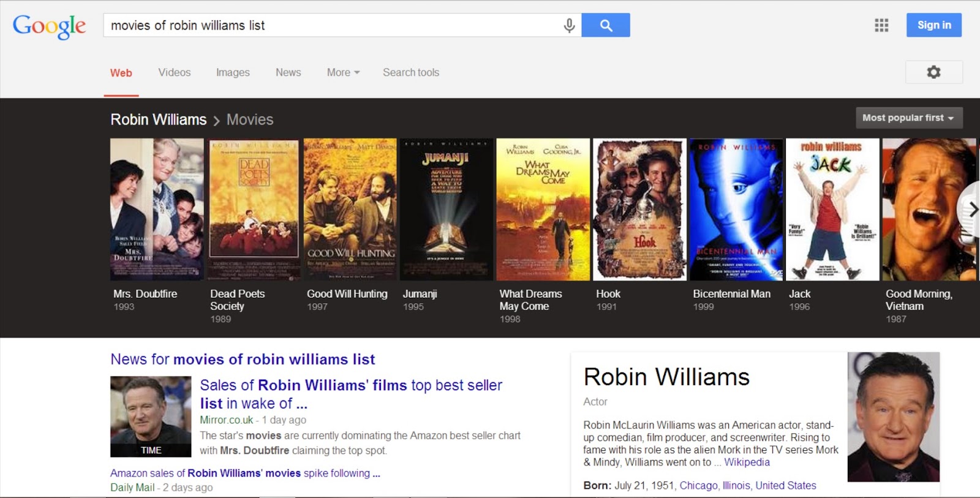
Task: Click the 1997 year under Good Will Hunting
Action: [x=317, y=307]
